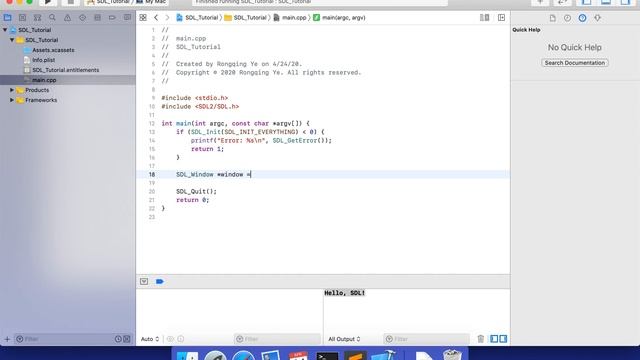Run the project with the play button
640x360 pixels.
click(48, 2)
